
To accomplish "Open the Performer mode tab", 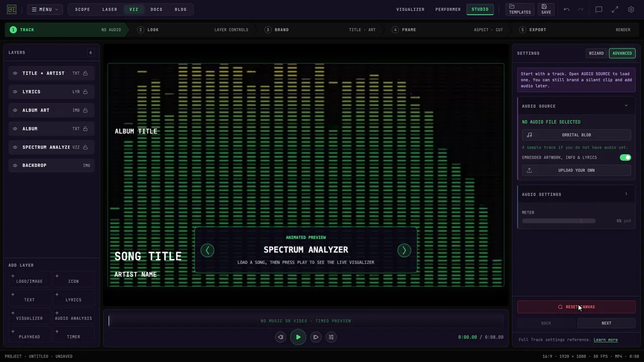I will 448,10.
